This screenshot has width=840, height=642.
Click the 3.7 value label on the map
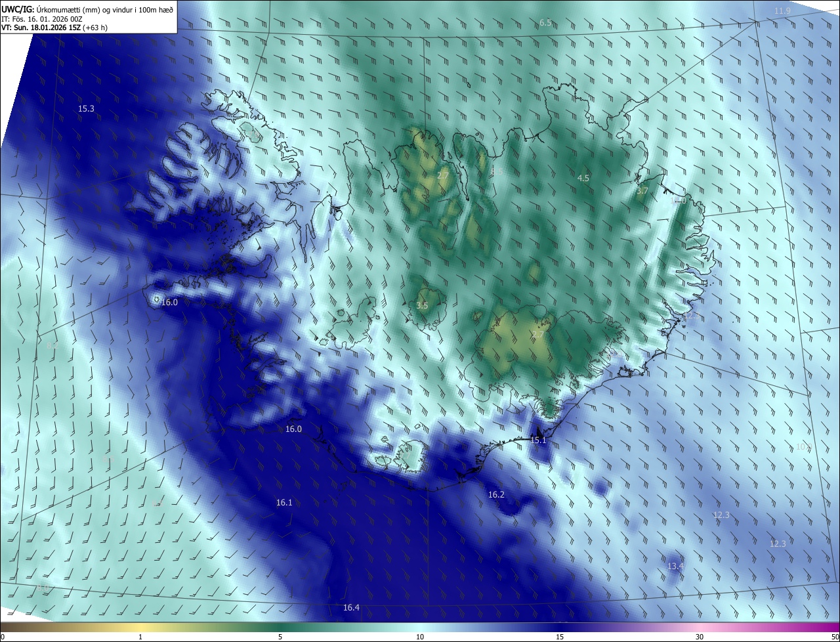click(642, 190)
